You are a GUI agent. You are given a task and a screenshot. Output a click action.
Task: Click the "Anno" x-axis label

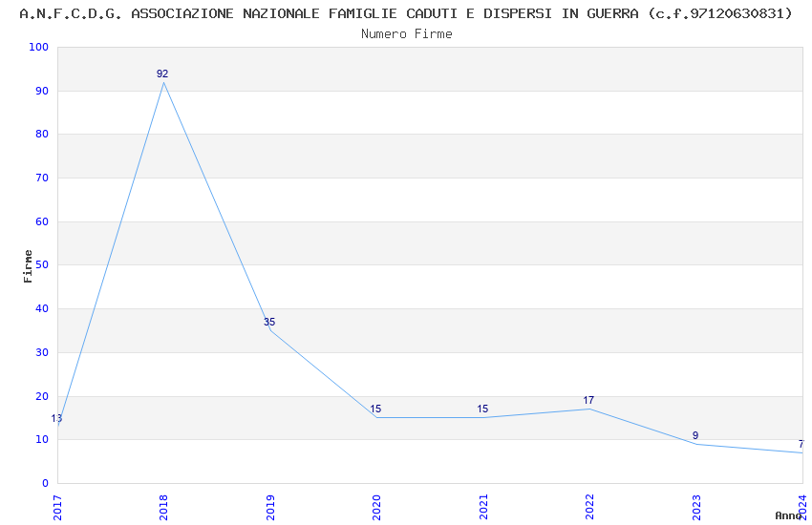[788, 515]
